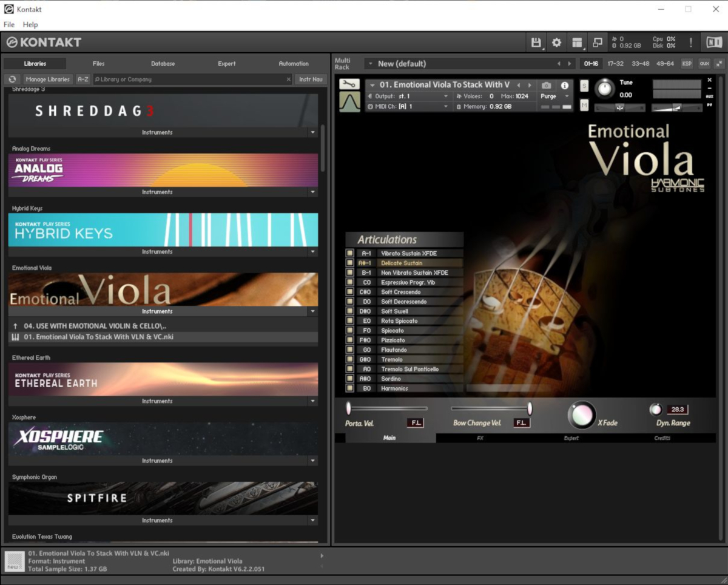The height and width of the screenshot is (585, 728).
Task: Switch to the instrument FX tab
Action: (480, 438)
